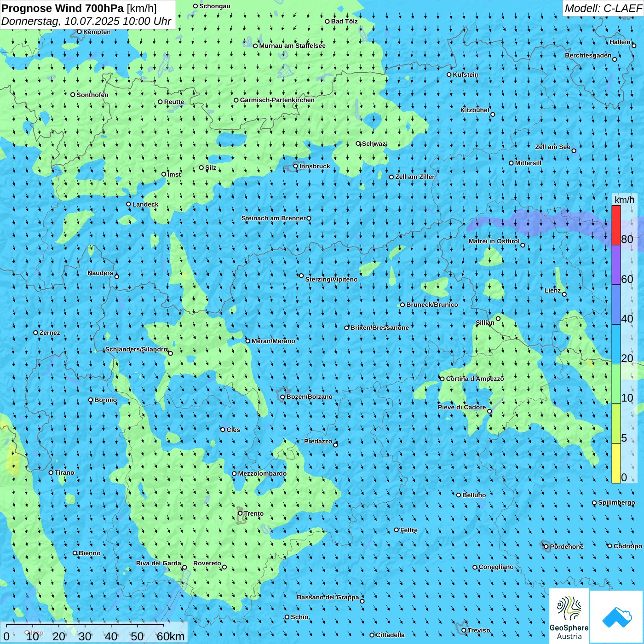Click the Brixen/Bressanone label
Screen dimensions: 644x644
coord(379,328)
